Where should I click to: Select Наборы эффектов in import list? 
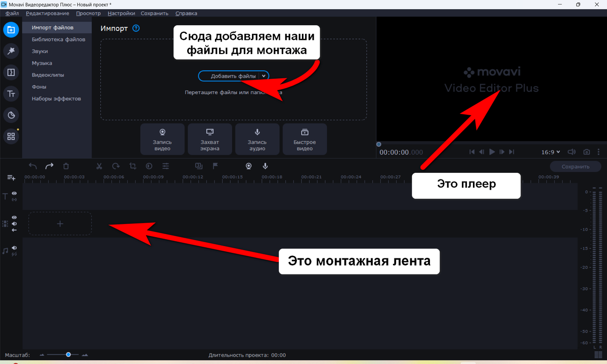(x=57, y=99)
